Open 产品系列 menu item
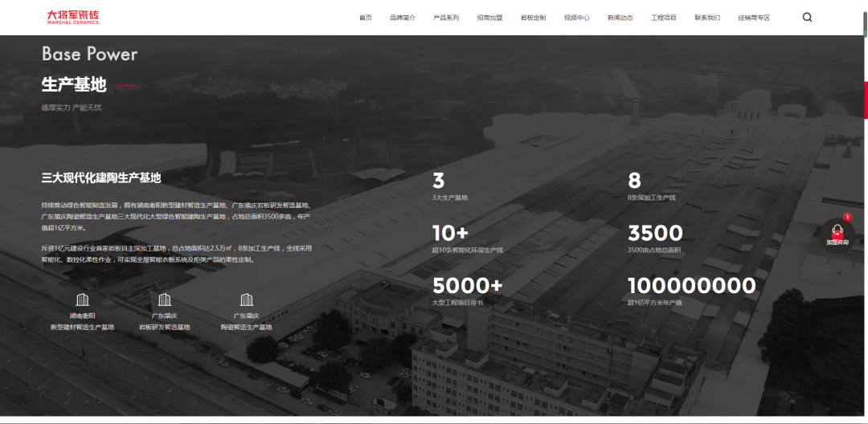This screenshot has height=424, width=868. pyautogui.click(x=446, y=18)
